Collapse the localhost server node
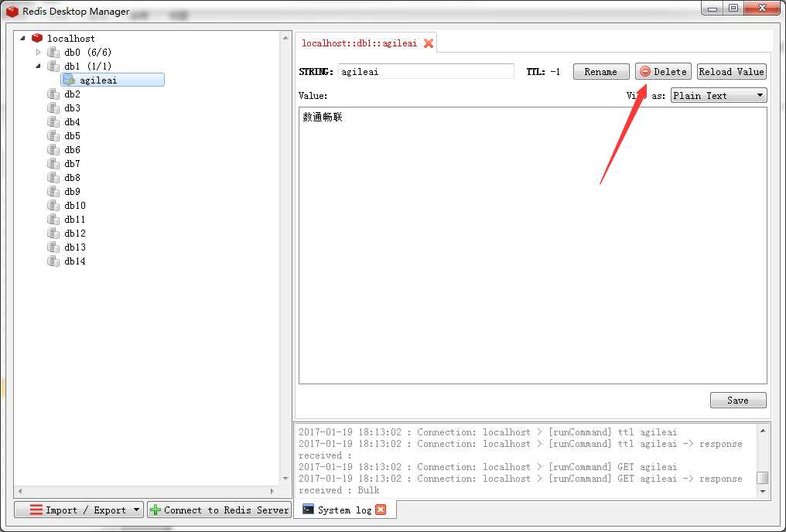This screenshot has height=532, width=786. (x=22, y=38)
